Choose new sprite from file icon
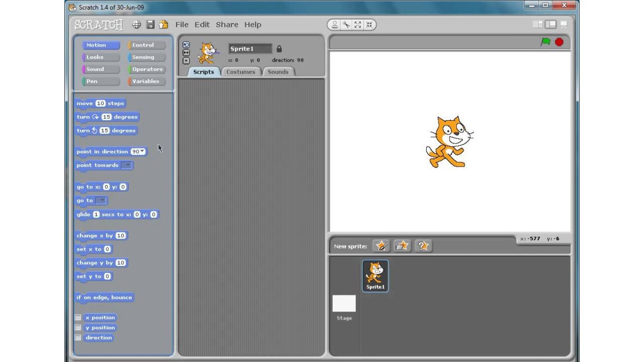Image resolution: width=644 pixels, height=362 pixels. pyautogui.click(x=402, y=246)
